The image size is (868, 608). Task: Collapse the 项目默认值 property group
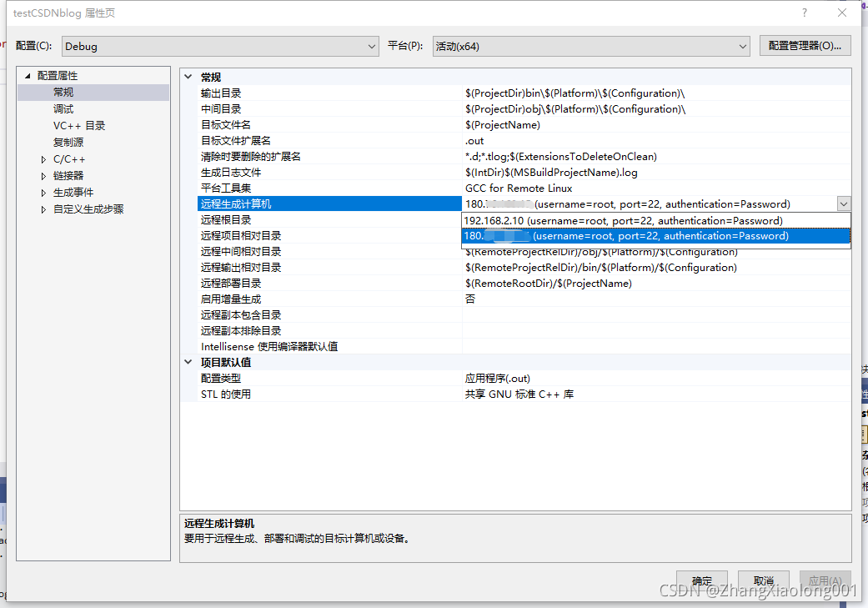tap(188, 362)
